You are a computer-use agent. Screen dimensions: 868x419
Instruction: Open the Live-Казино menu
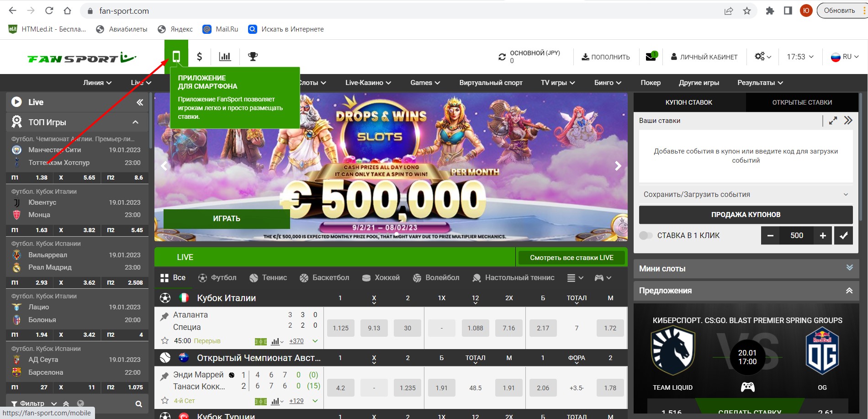368,83
